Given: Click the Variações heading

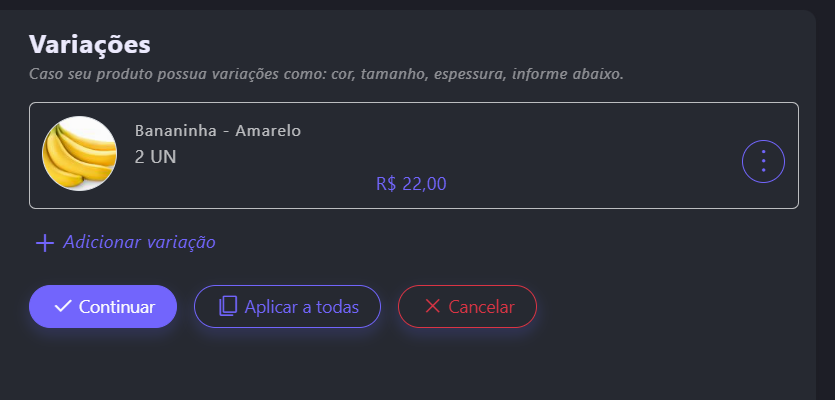Looking at the screenshot, I should 90,44.
